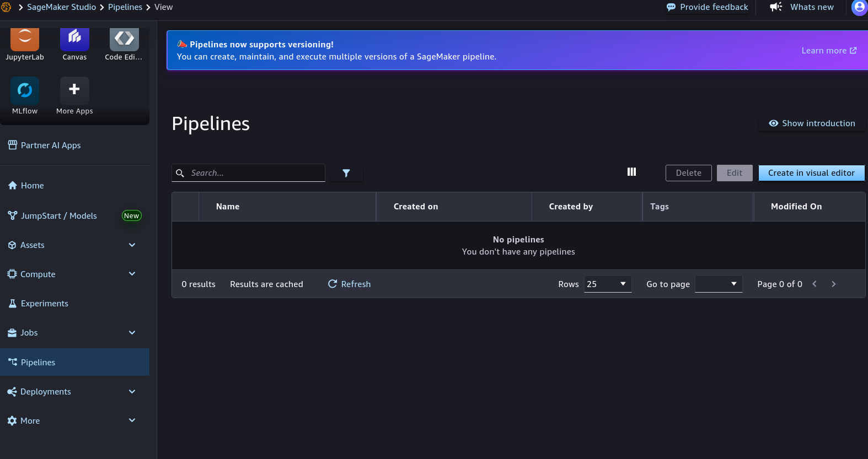Click the filter funnel icon
The height and width of the screenshot is (459, 868).
pos(346,173)
